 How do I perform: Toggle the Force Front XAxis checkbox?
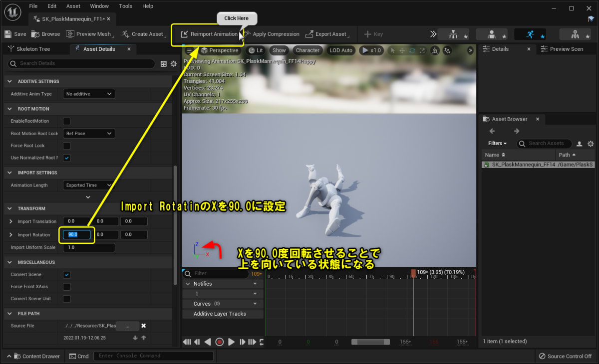click(x=66, y=287)
